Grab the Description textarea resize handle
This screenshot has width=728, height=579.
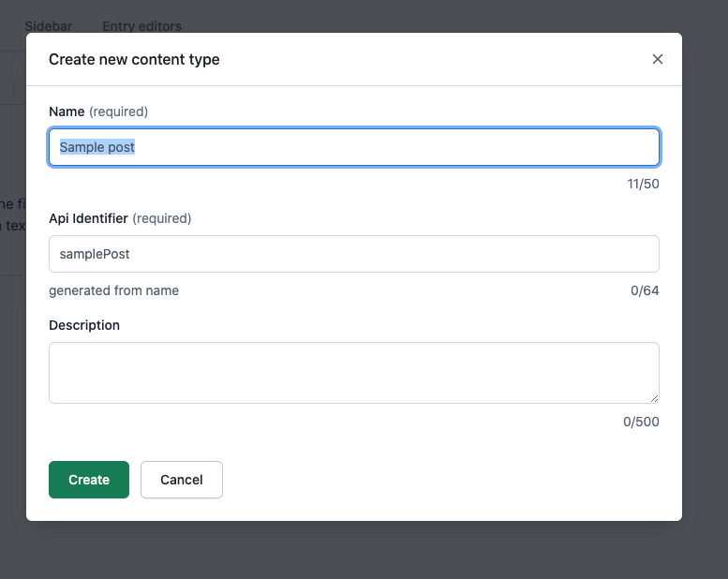click(653, 397)
